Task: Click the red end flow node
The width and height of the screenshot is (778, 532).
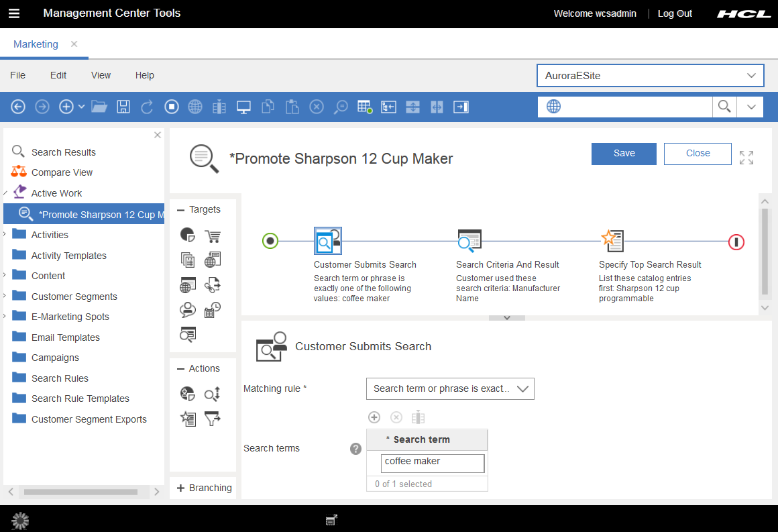Action: point(736,242)
